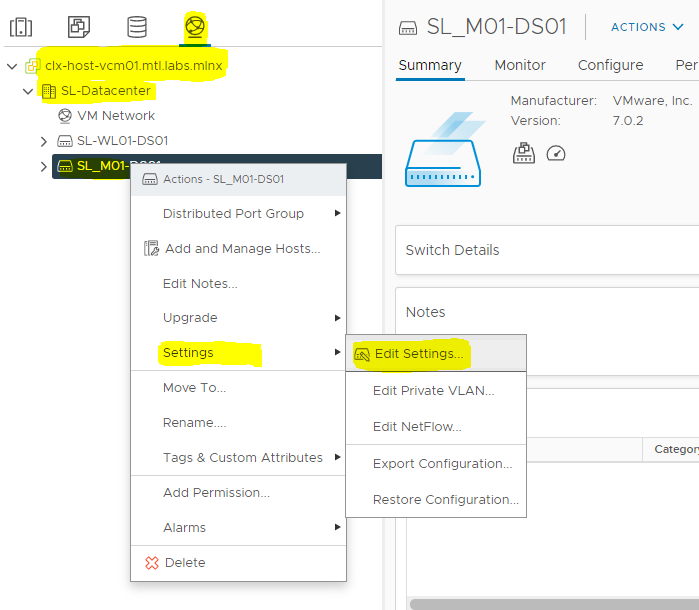Click the red Delete icon
The width and height of the screenshot is (699, 610).
(x=152, y=563)
